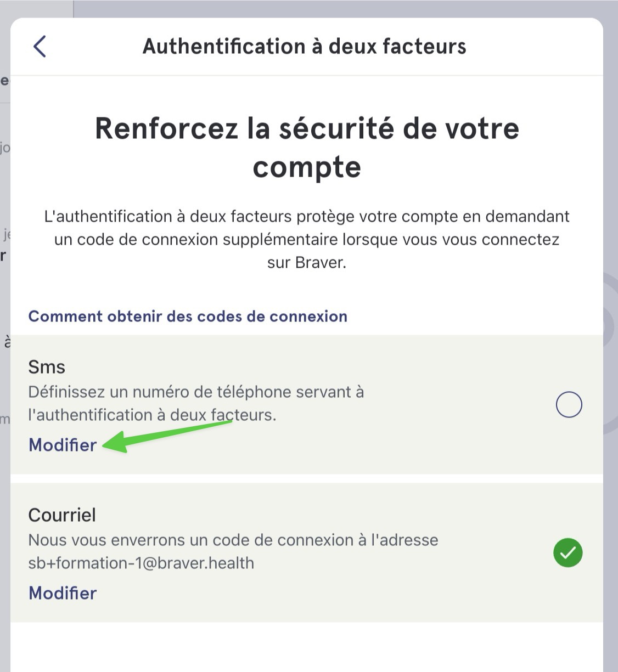Click the Renforcez la sécurité heading
This screenshot has height=672, width=618.
[x=307, y=147]
